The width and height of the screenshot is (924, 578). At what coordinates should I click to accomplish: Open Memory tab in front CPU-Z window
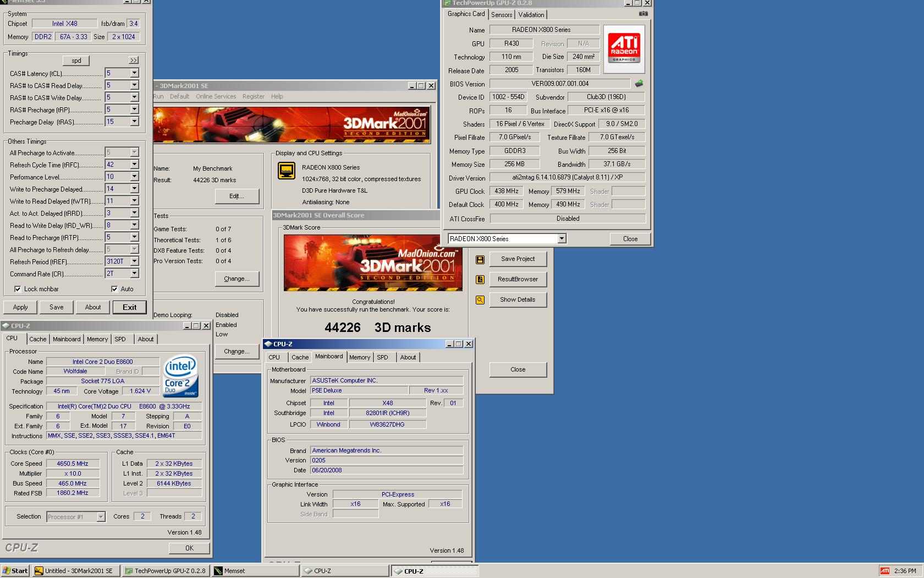tap(360, 357)
